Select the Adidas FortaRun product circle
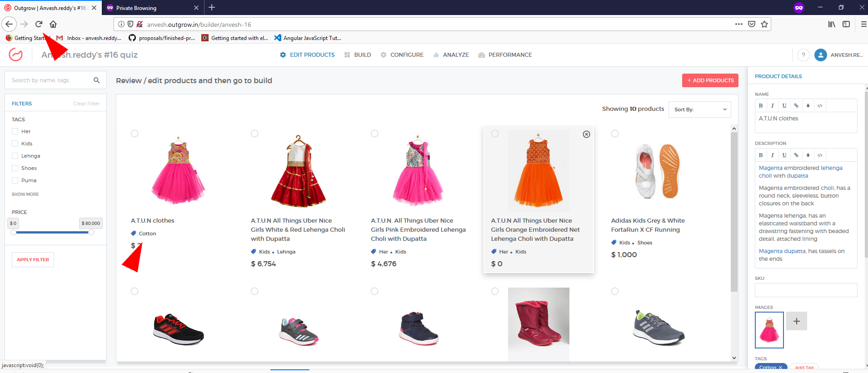 point(615,134)
